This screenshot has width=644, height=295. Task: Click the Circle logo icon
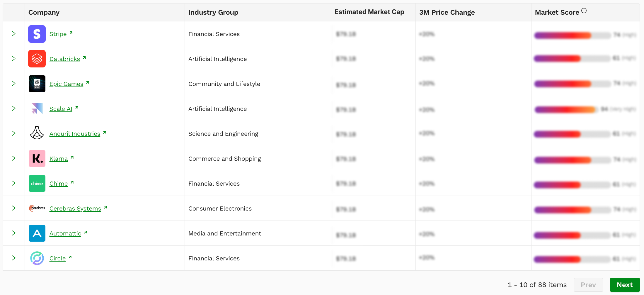(x=37, y=258)
